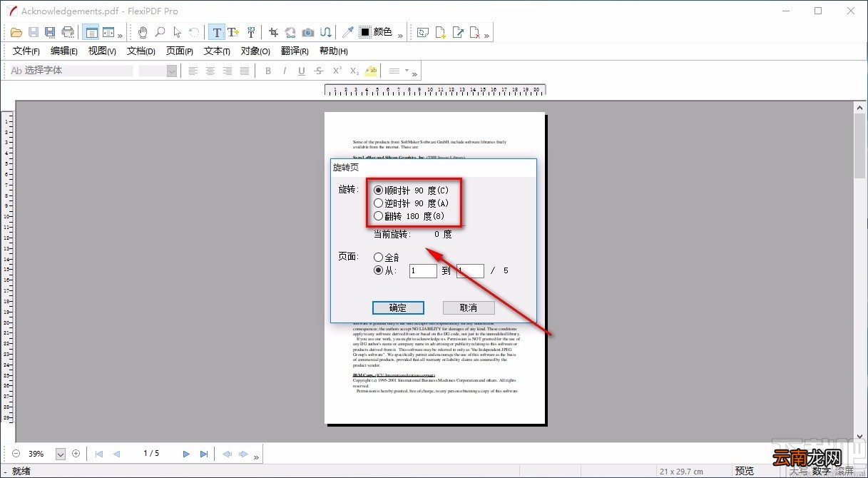The image size is (868, 478).
Task: Cancel the dialog with 取消
Action: tap(469, 307)
